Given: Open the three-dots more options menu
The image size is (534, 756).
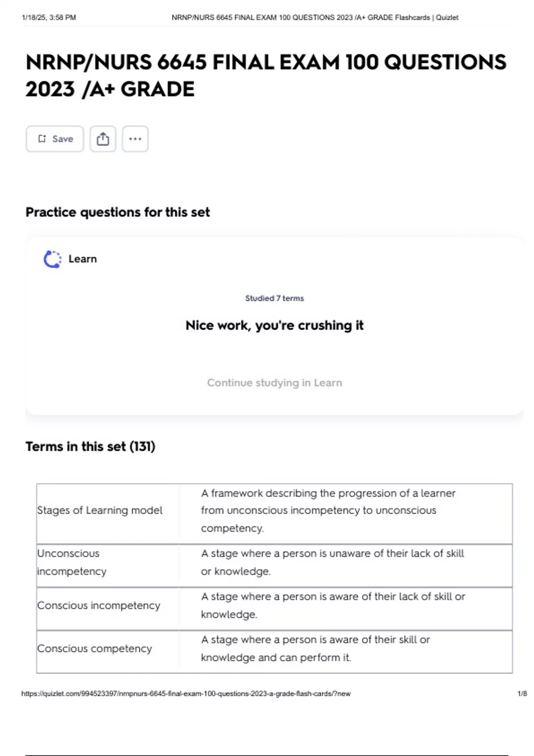Looking at the screenshot, I should click(135, 139).
